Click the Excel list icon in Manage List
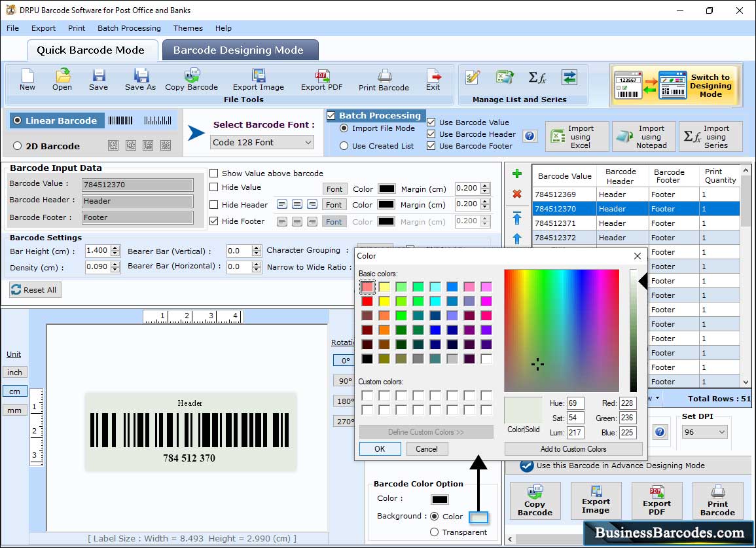This screenshot has width=756, height=548. pyautogui.click(x=504, y=77)
